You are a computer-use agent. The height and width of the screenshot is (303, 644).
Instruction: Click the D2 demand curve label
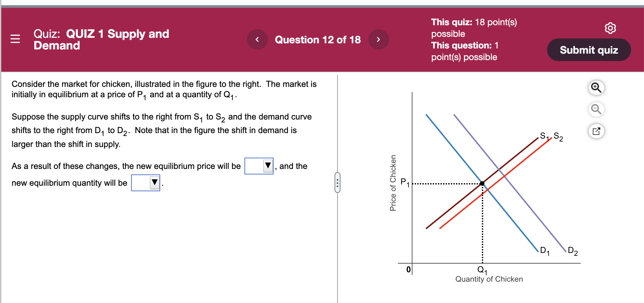(x=572, y=251)
